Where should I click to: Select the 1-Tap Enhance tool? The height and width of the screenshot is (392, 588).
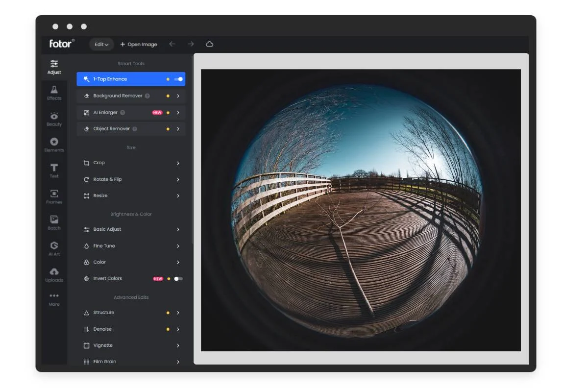[131, 79]
